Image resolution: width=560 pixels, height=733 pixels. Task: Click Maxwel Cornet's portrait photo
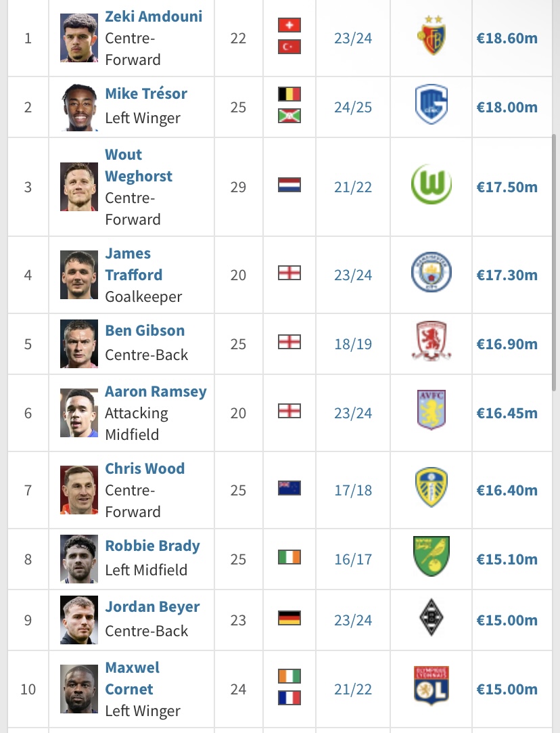(79, 688)
